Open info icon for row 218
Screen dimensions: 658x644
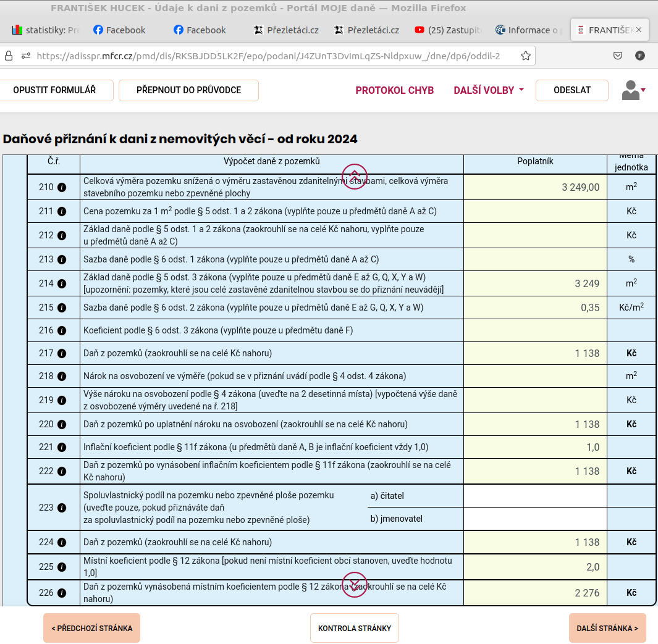[62, 376]
